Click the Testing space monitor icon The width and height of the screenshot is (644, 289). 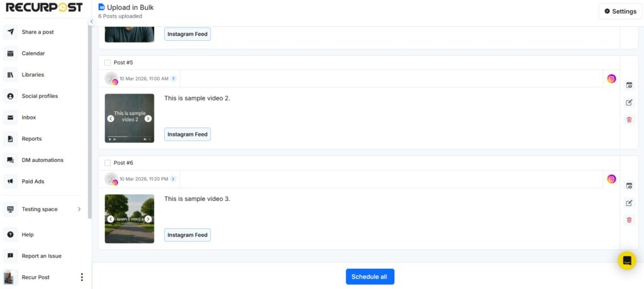[x=10, y=209]
